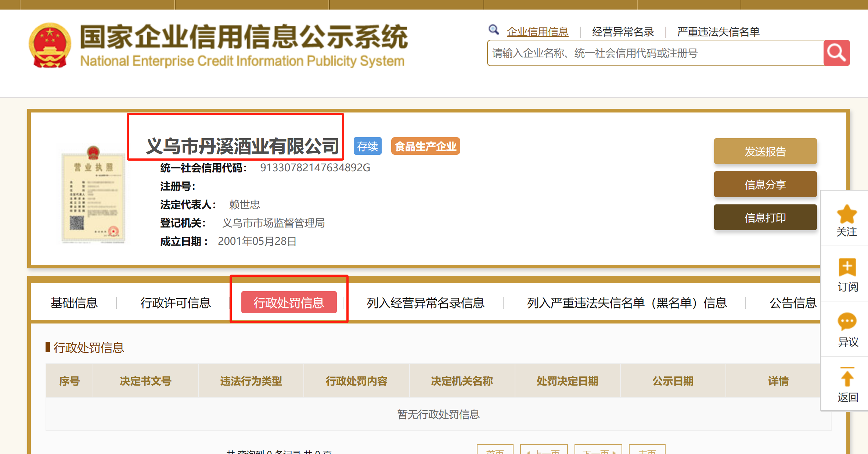Click the 详情 column header
Viewport: 868px width, 454px height.
point(778,381)
